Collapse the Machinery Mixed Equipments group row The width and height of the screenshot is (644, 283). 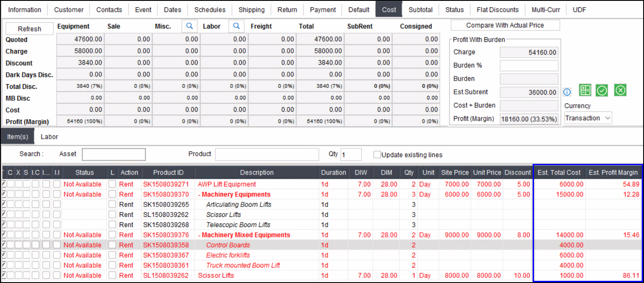(x=199, y=235)
